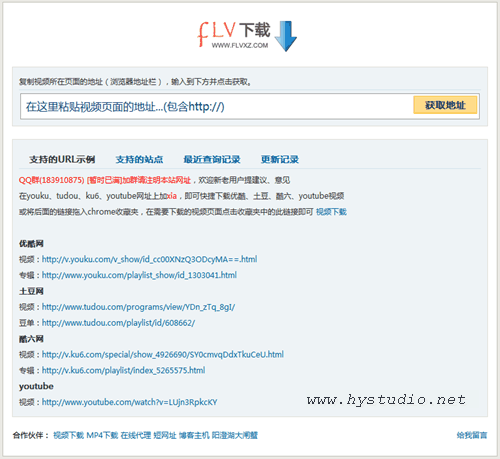Open the tudou programs/view example link

138,307
